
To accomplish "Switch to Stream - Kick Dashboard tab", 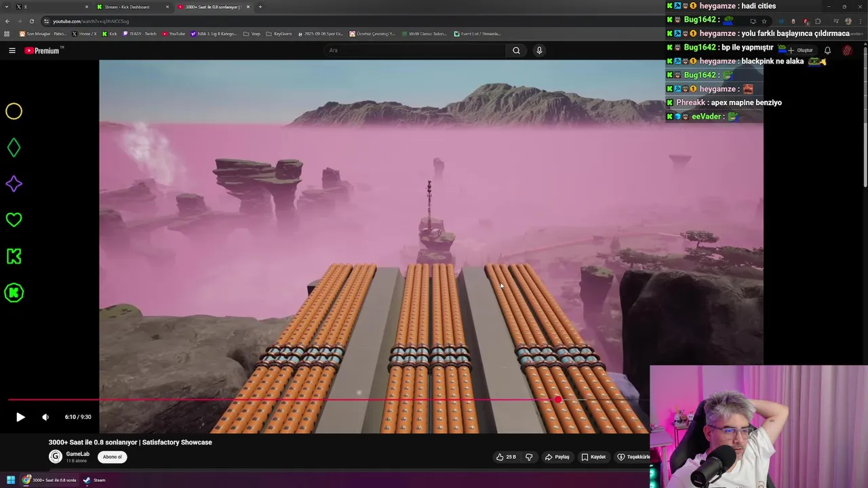I will pos(133,7).
